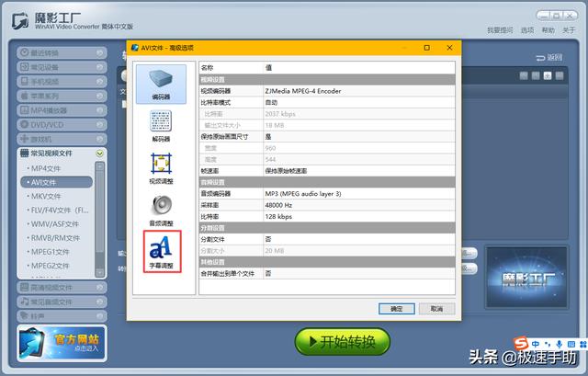Open the 视频调整 video adjustment page
The width and height of the screenshot is (588, 376).
pyautogui.click(x=161, y=168)
